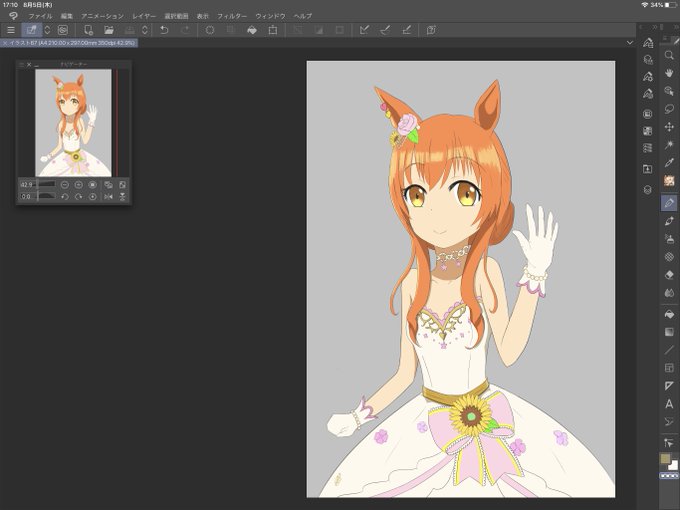The width and height of the screenshot is (680, 510).
Task: Click the Clear (dotted circle) icon
Action: pos(210,30)
